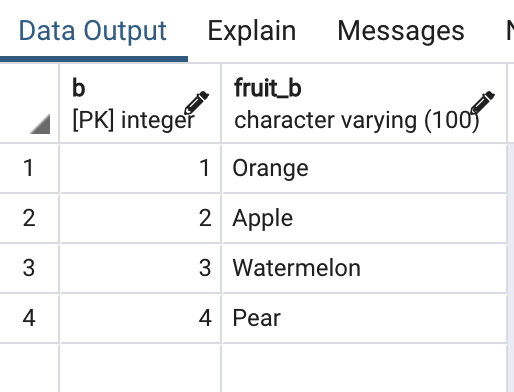Click the Orange cell
The width and height of the screenshot is (514, 392).
[x=364, y=168]
